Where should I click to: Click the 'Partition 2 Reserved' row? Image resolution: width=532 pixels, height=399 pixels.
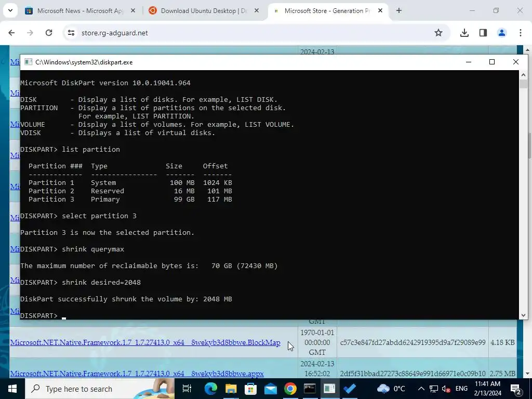[x=130, y=191]
